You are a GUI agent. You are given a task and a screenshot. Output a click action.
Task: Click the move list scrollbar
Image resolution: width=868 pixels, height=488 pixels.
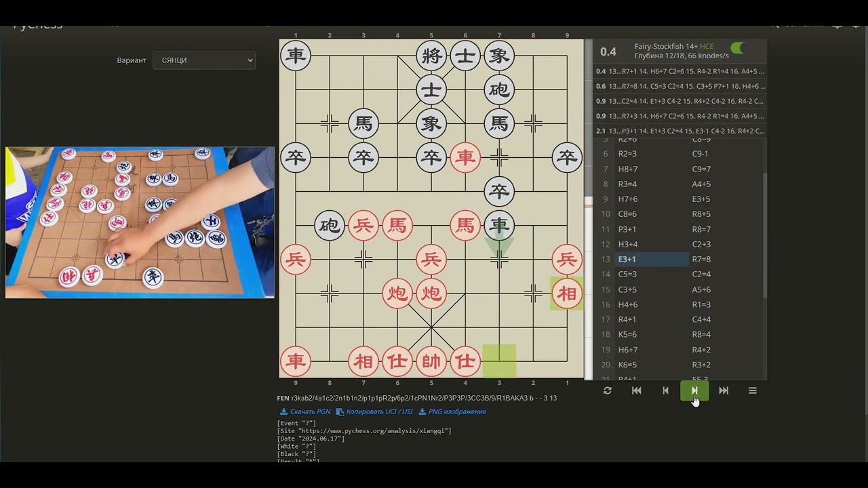[765, 234]
